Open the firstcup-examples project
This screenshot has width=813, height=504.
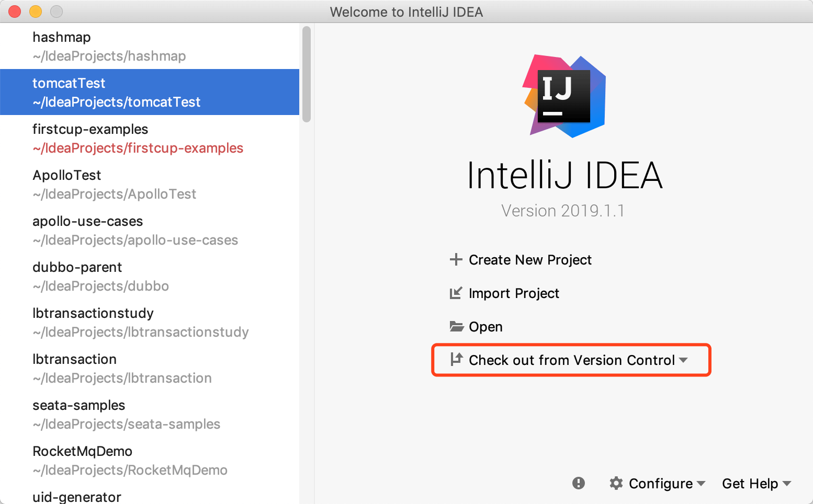(x=137, y=138)
